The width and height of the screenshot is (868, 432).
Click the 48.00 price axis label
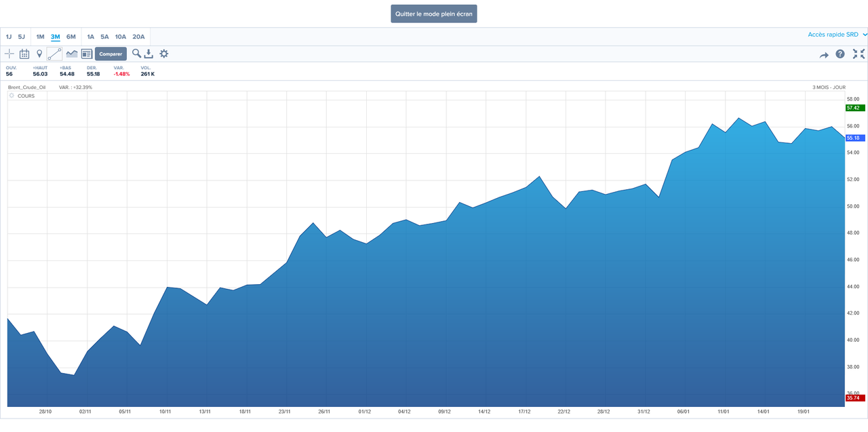pyautogui.click(x=853, y=233)
